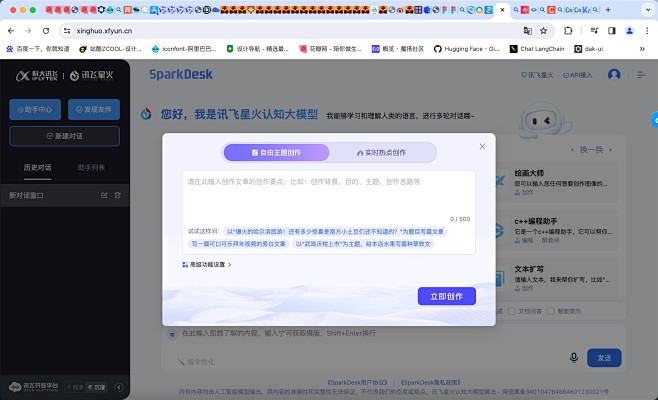Click the edit icon on 新对话窗口

coord(104,195)
